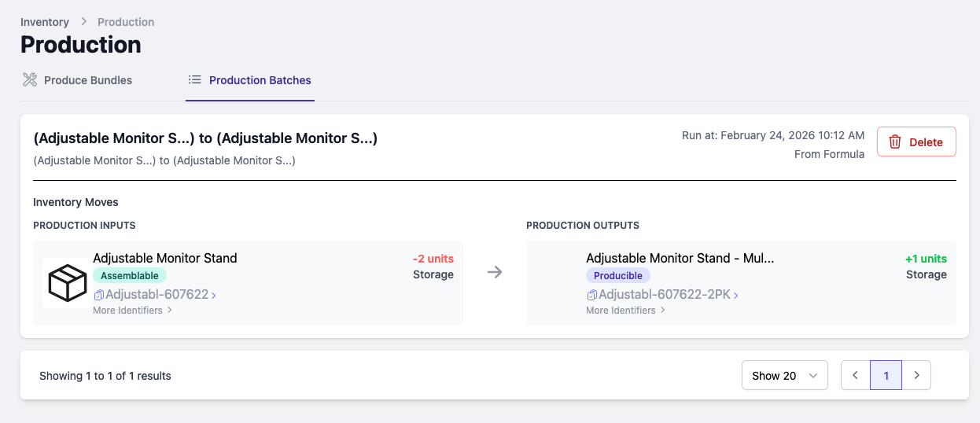Viewport: 980px width, 423px height.
Task: Open the Inventory breadcrumb link
Action: 45,22
